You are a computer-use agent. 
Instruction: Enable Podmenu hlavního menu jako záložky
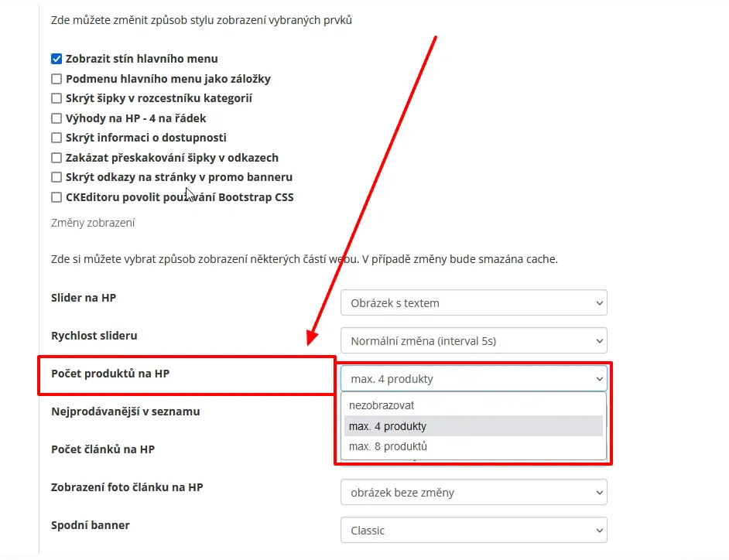[x=56, y=79]
